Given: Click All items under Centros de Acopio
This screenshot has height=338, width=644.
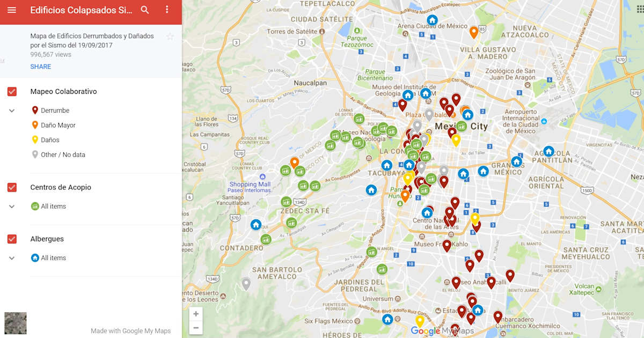Looking at the screenshot, I should [x=48, y=207].
